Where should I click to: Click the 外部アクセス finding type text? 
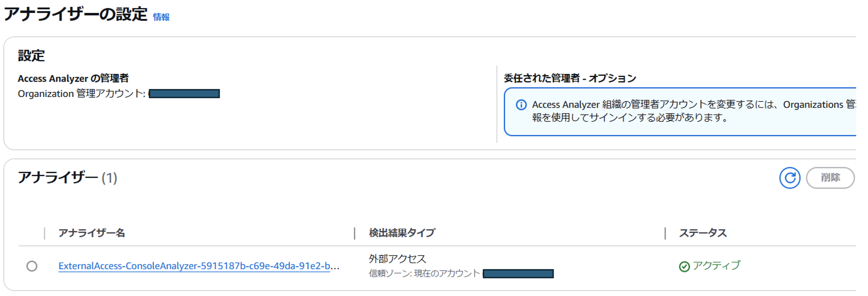click(x=397, y=259)
